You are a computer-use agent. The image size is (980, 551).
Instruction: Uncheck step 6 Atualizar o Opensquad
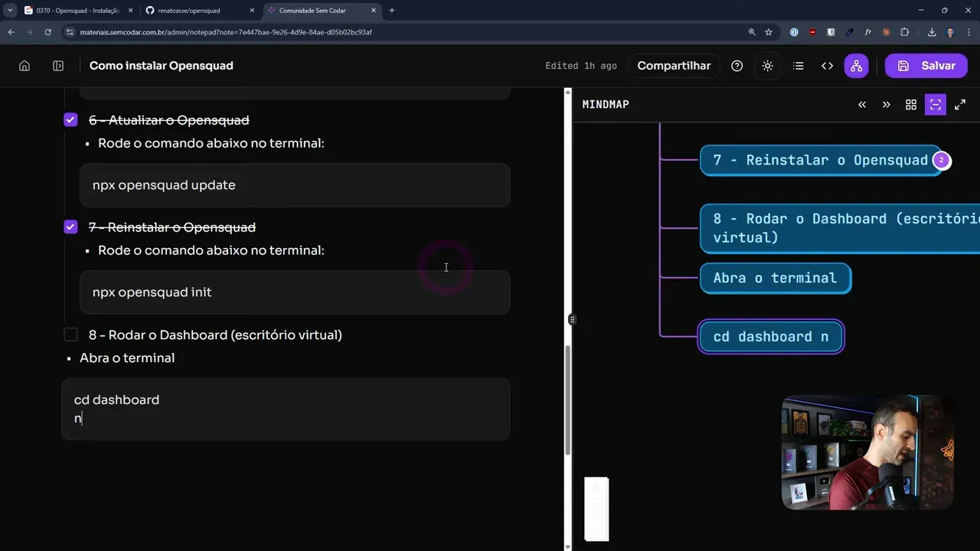[70, 119]
